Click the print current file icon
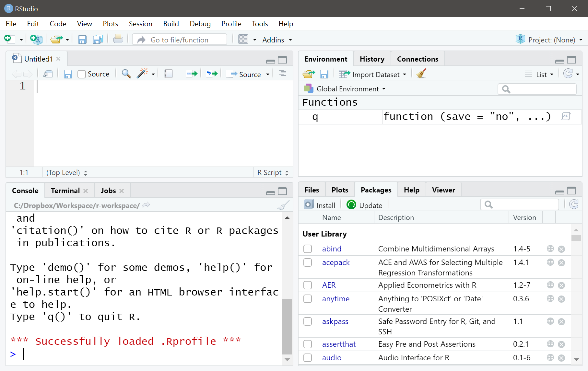This screenshot has width=588, height=371. pos(118,39)
